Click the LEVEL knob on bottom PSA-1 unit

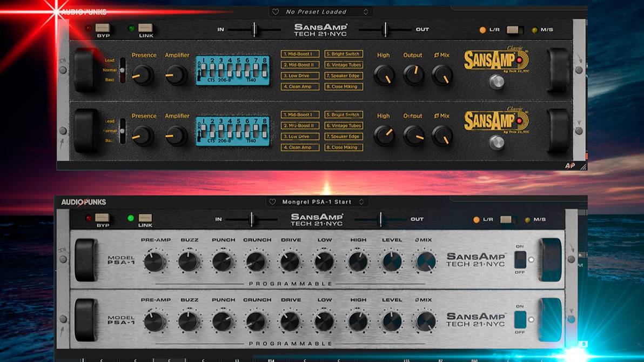(x=391, y=321)
